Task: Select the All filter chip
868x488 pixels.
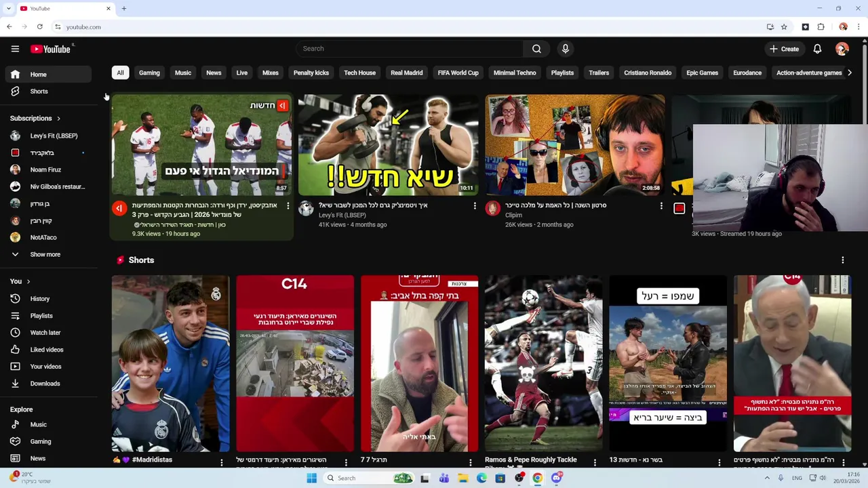Action: point(120,73)
